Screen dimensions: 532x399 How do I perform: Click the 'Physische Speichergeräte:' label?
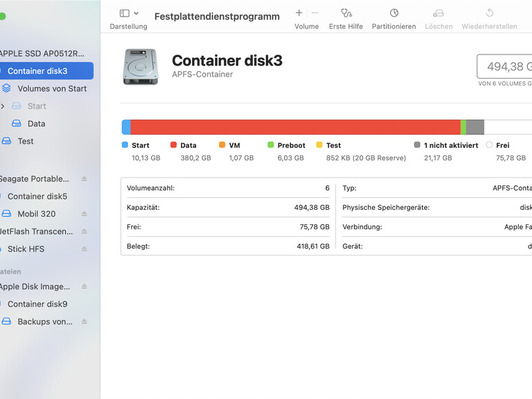pos(386,208)
